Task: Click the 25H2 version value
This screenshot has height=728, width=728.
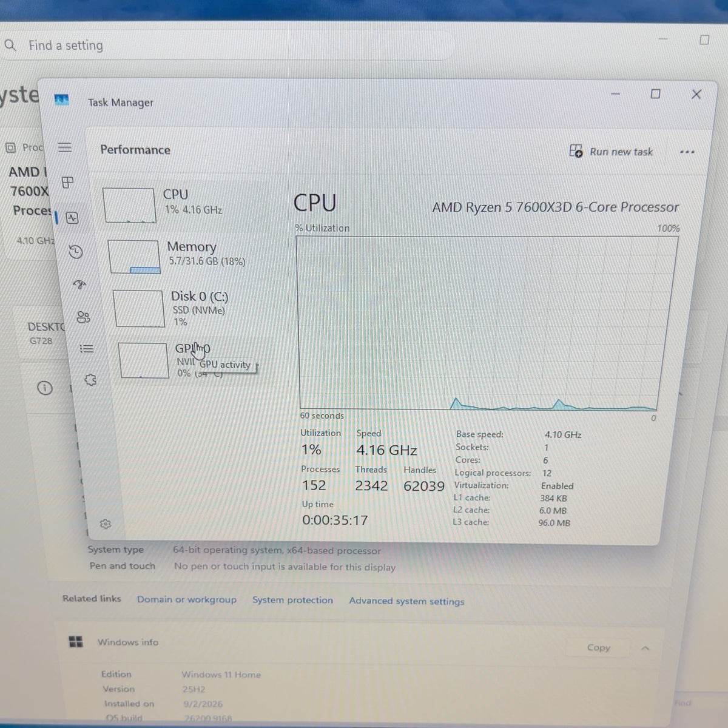Action: 194,690
